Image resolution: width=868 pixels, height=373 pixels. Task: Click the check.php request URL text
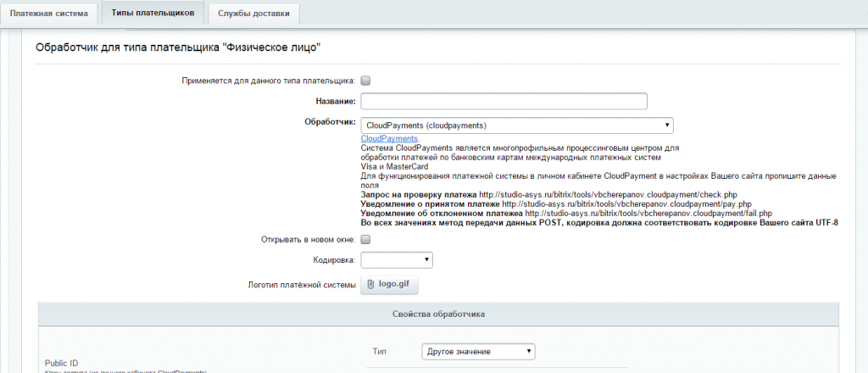(x=608, y=195)
